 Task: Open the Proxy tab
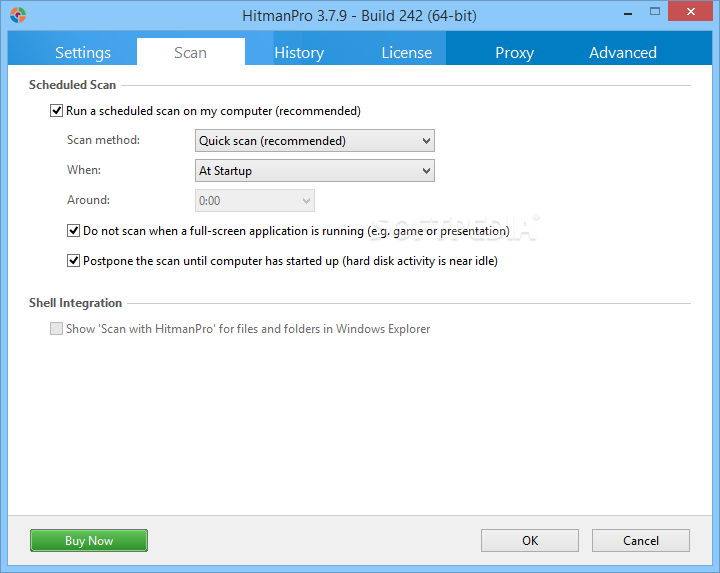[514, 52]
